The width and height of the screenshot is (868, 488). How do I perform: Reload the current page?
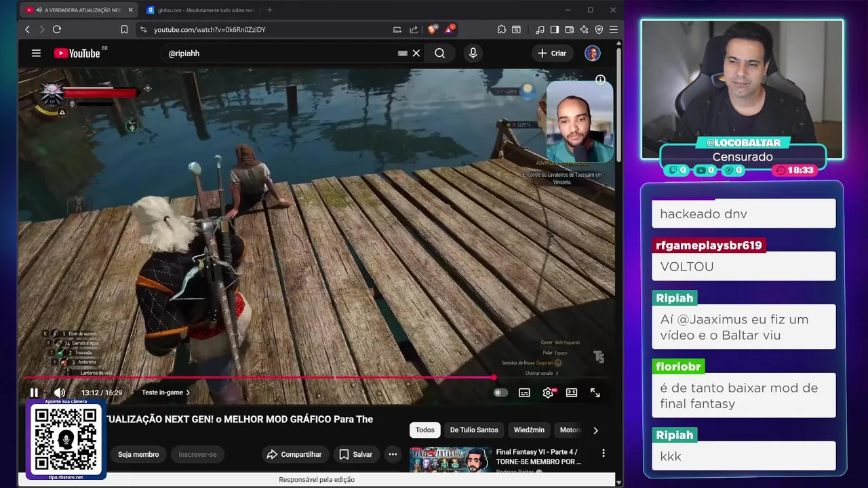tap(57, 29)
